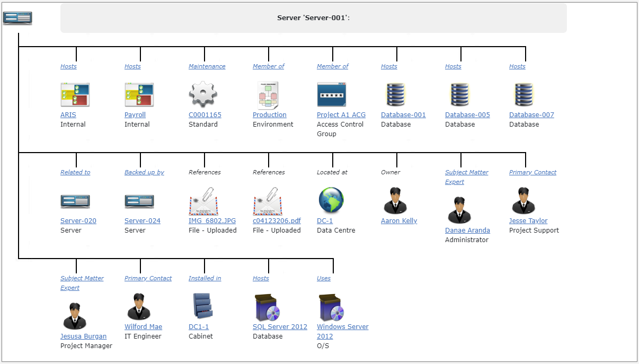Select Aaron Kelly's person icon

(395, 200)
